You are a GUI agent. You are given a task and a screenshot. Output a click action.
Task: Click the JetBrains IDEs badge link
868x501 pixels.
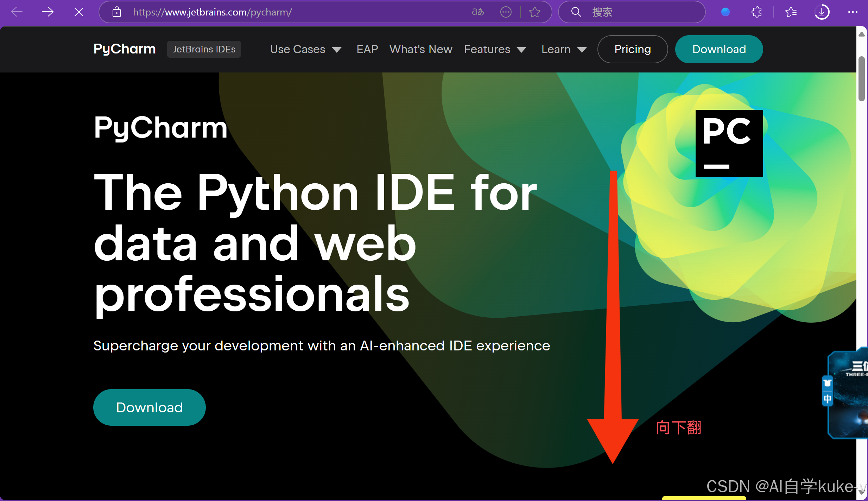pos(204,49)
